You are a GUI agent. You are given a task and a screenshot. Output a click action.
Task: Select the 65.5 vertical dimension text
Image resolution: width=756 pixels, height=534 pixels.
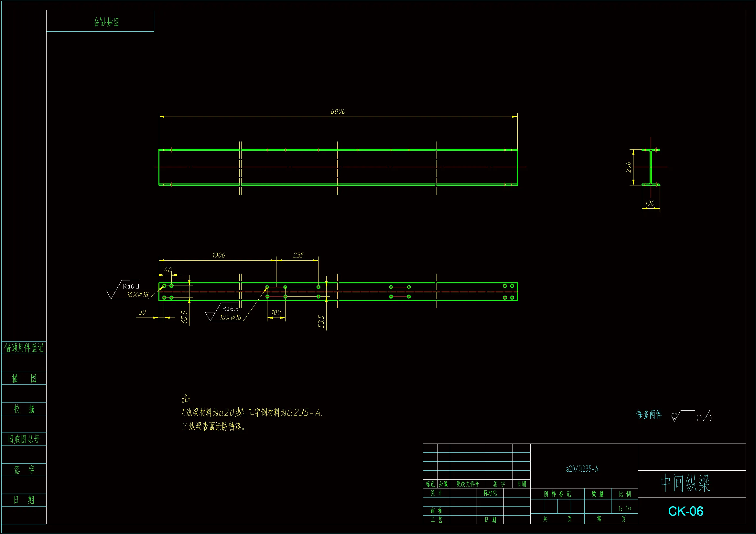pyautogui.click(x=184, y=317)
